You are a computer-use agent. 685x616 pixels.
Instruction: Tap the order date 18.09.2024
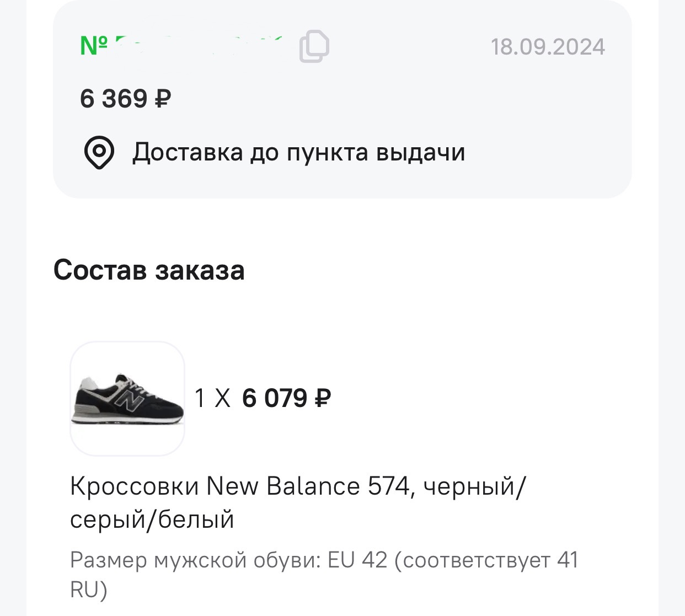(548, 47)
